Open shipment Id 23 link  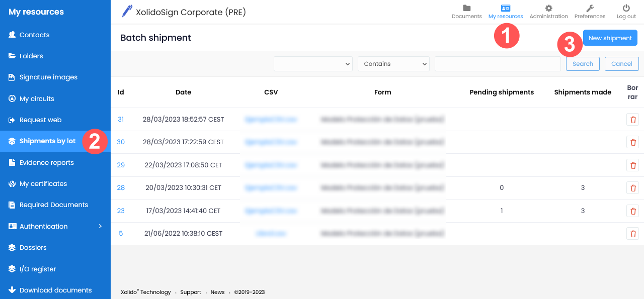(x=121, y=211)
